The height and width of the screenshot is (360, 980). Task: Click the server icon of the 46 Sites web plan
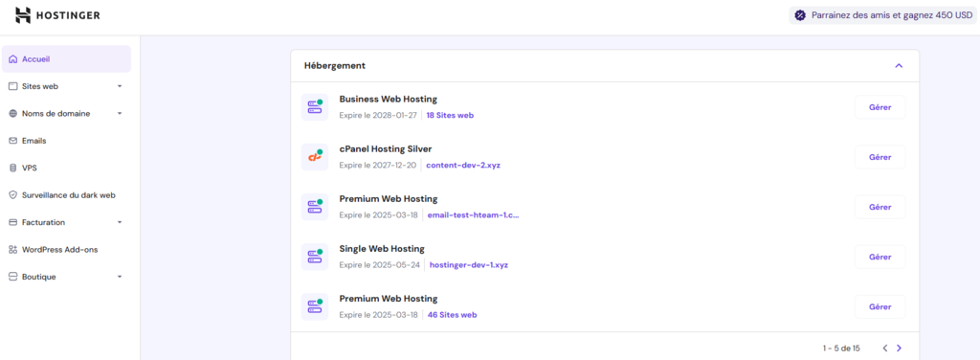point(314,307)
